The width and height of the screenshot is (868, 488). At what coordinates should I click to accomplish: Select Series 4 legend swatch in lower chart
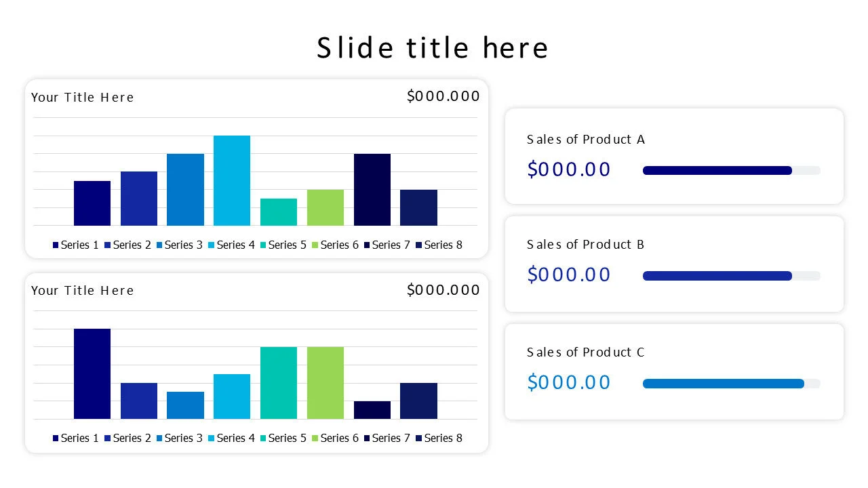(212, 438)
